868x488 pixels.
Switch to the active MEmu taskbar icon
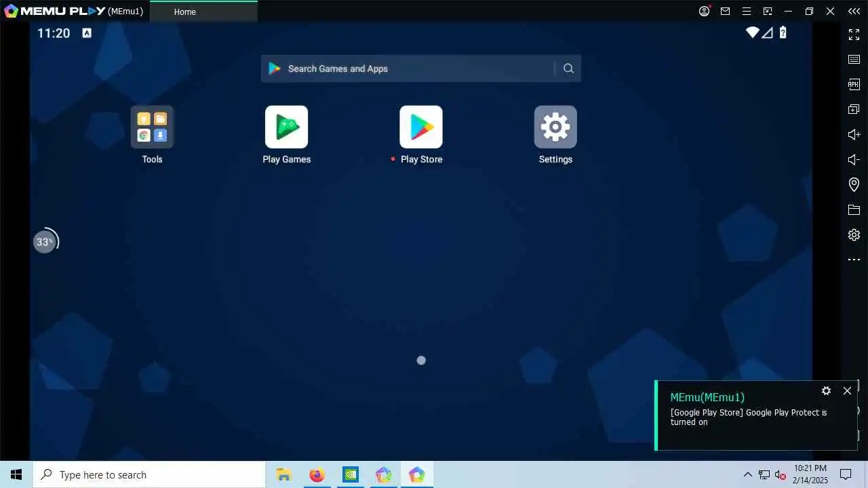[x=416, y=474]
